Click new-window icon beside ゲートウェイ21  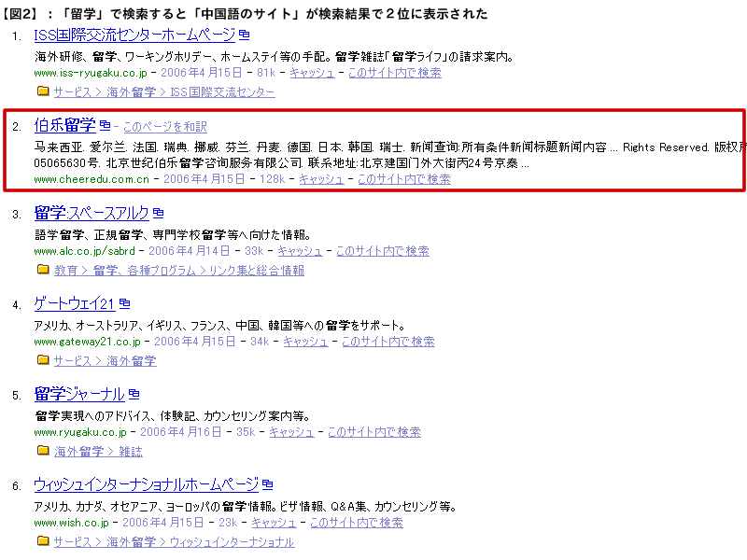[124, 303]
